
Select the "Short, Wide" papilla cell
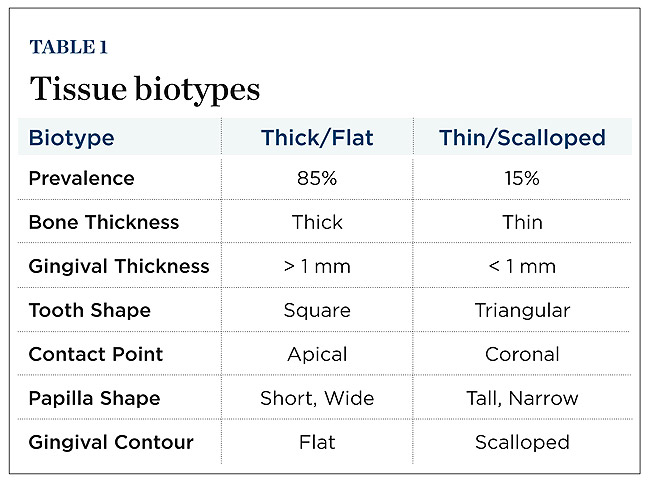(317, 398)
